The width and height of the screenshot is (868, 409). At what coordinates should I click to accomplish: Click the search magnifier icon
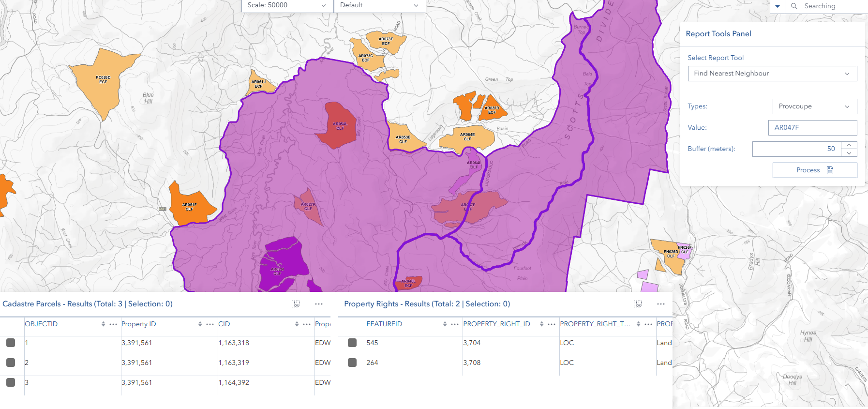tap(794, 6)
